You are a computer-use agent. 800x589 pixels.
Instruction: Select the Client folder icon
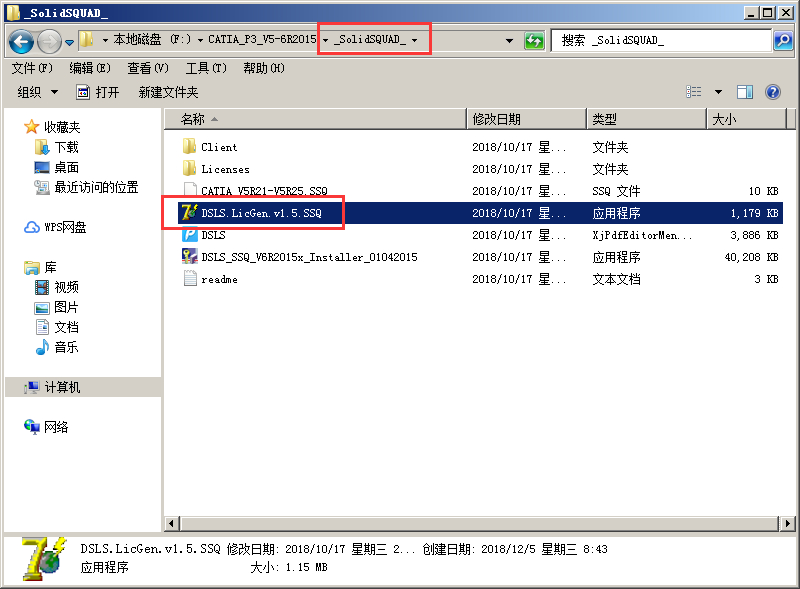(189, 146)
